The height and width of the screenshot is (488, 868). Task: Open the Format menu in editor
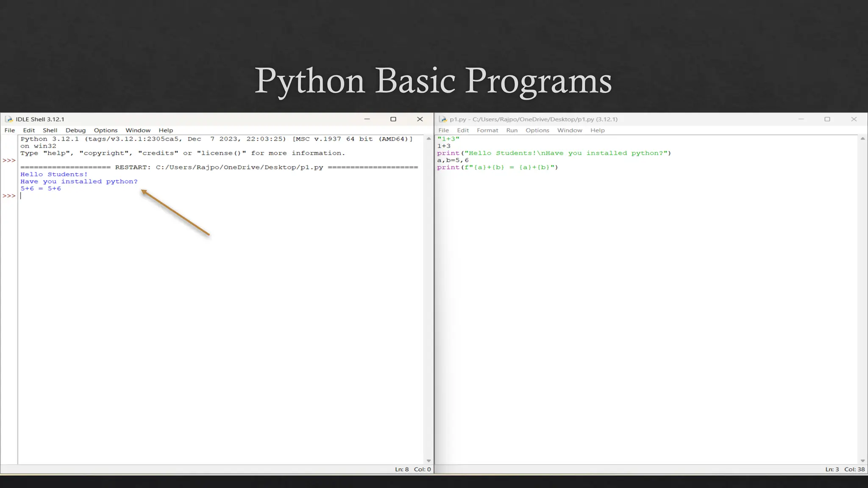click(x=487, y=130)
